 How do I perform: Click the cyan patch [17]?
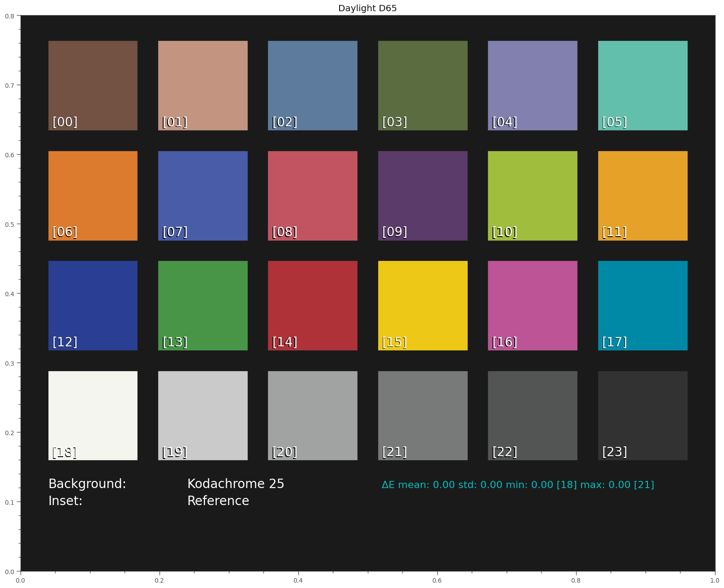pos(642,305)
